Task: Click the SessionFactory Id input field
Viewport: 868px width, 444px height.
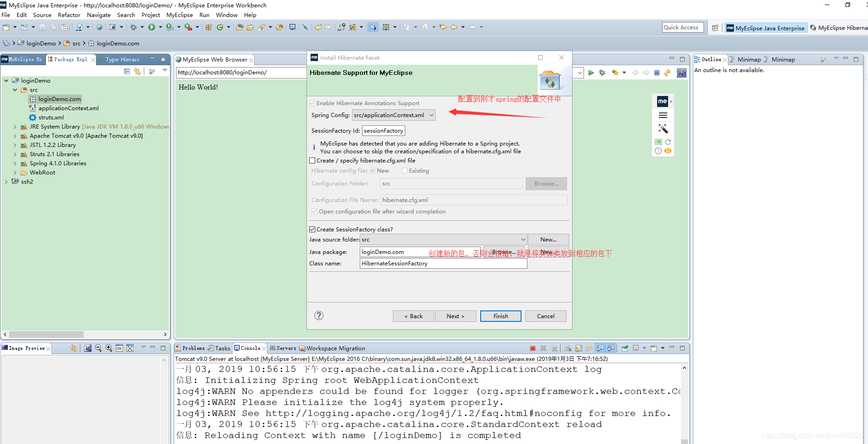Action: pyautogui.click(x=383, y=131)
